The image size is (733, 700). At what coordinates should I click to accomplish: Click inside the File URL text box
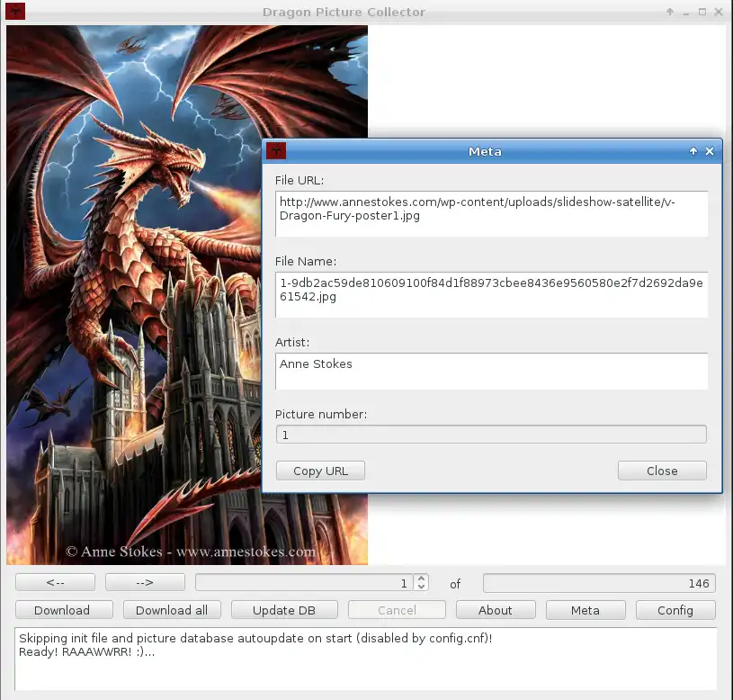(x=491, y=214)
